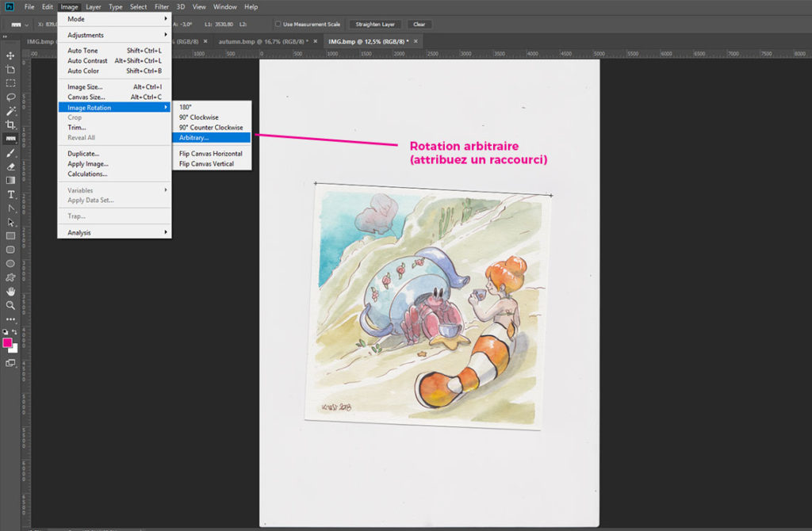Enable Use Measurement Scale checkbox
Image resolution: width=812 pixels, height=531 pixels.
click(x=278, y=24)
